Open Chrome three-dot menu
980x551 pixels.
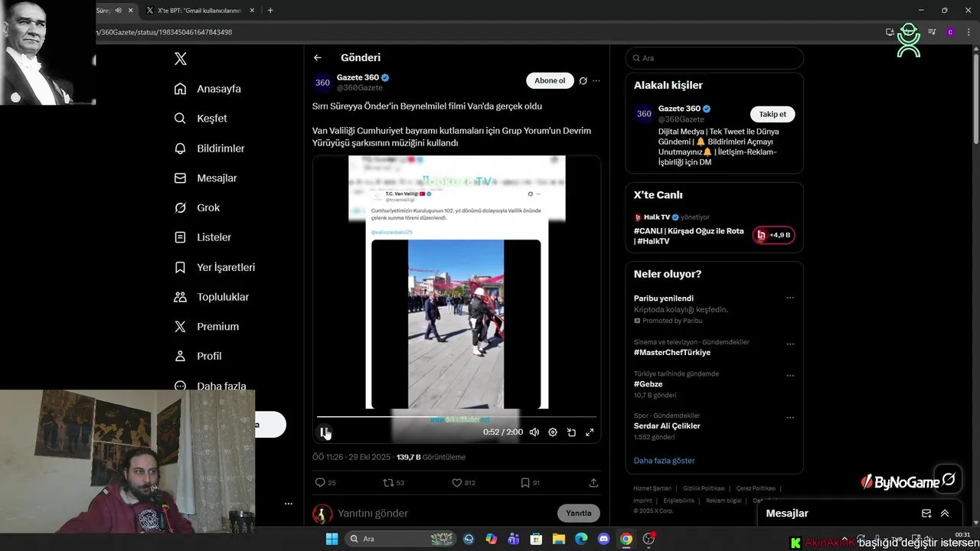(x=969, y=32)
